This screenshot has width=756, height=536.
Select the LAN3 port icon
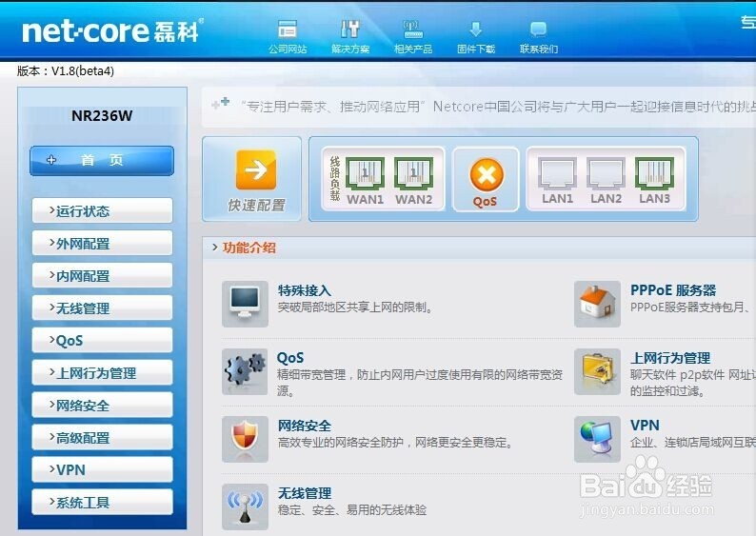pyautogui.click(x=654, y=173)
